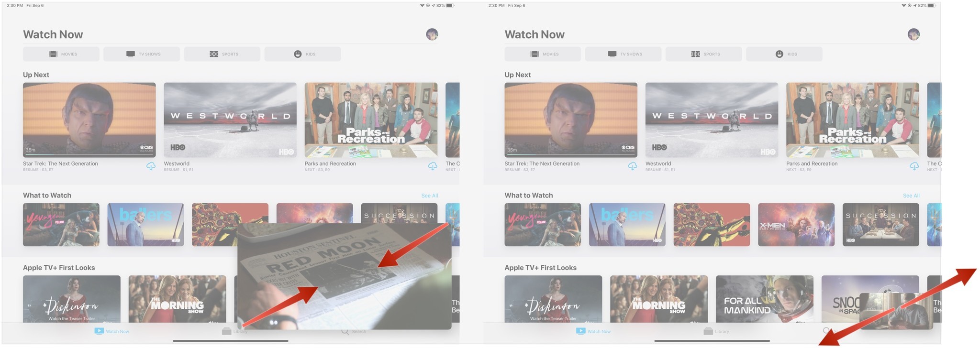The image size is (980, 348).
Task: Resume Star Trek thumbnail in left screenshot
Action: point(89,120)
